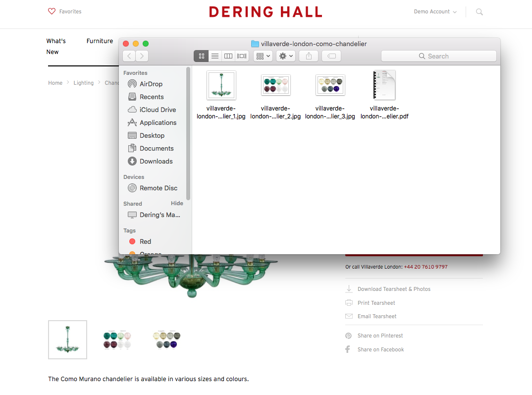Share on Facebook
The image size is (532, 395).
click(x=381, y=349)
